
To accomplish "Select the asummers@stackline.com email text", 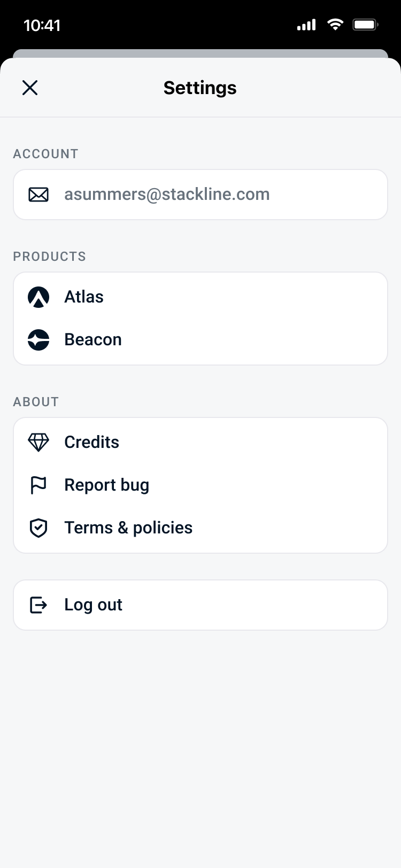I will (x=167, y=195).
